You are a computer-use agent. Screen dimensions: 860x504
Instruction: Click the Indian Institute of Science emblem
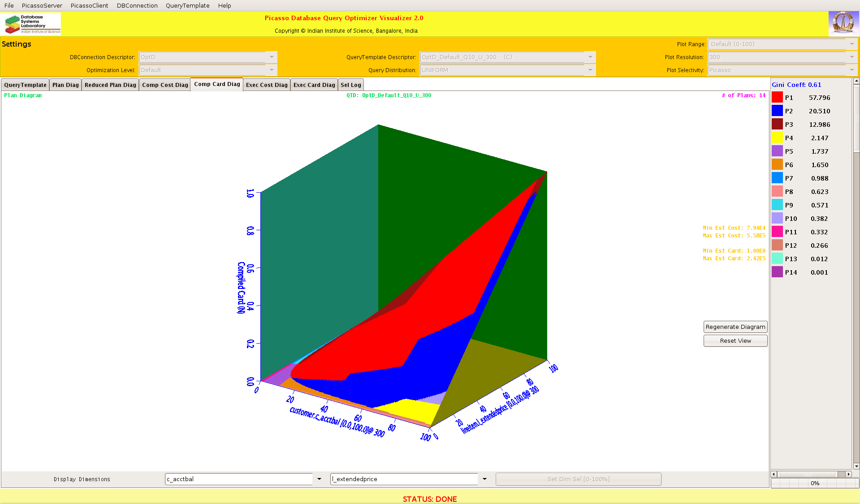coord(843,23)
